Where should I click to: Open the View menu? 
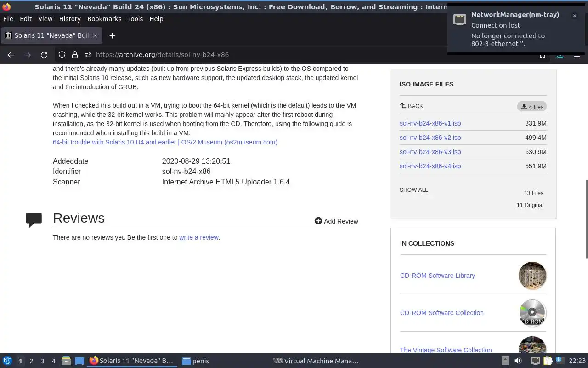pos(45,19)
